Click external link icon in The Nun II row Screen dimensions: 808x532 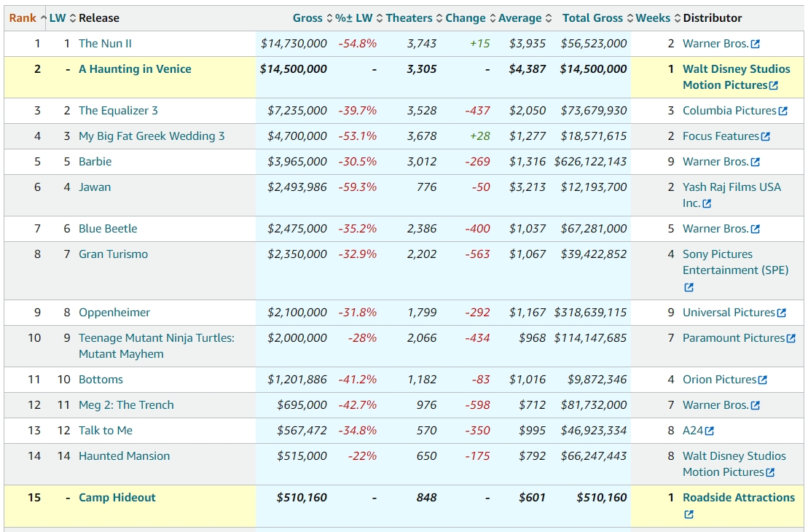click(756, 44)
